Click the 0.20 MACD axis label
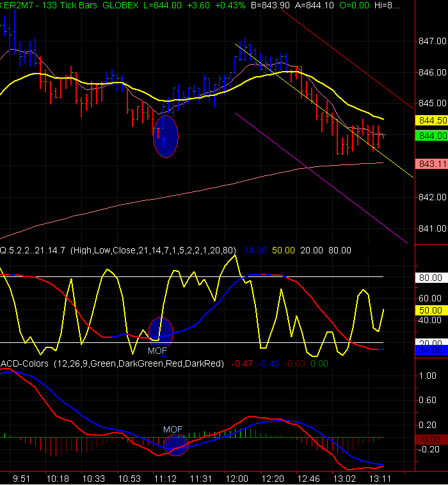The image size is (448, 485). pos(428,425)
